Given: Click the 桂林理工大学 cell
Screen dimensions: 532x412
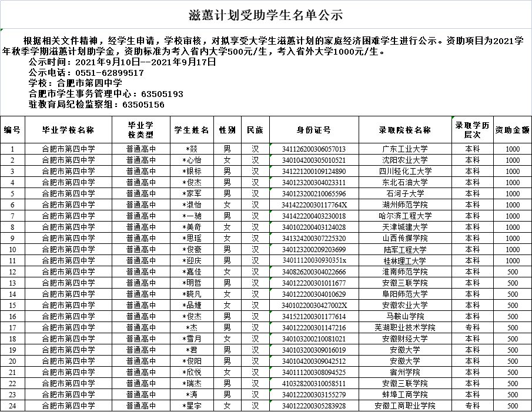Looking at the screenshot, I should (404, 261).
